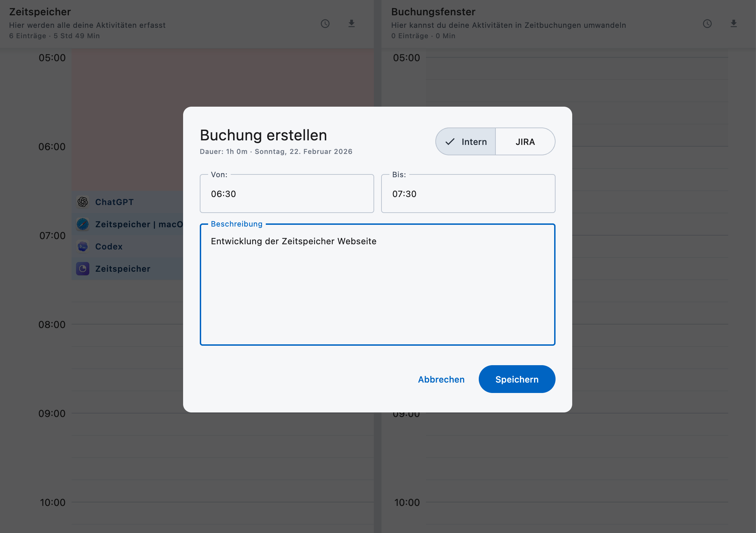The width and height of the screenshot is (756, 533).
Task: Click the checkmark in Intern segment
Action: click(450, 142)
